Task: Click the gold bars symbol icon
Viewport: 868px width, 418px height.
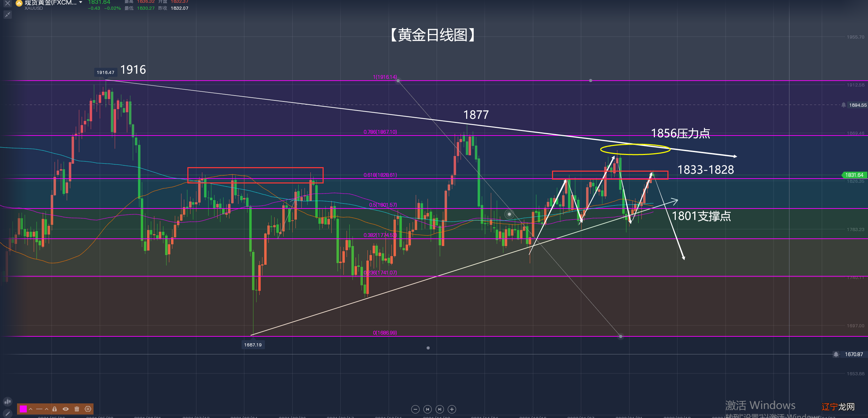Action: (x=19, y=3)
